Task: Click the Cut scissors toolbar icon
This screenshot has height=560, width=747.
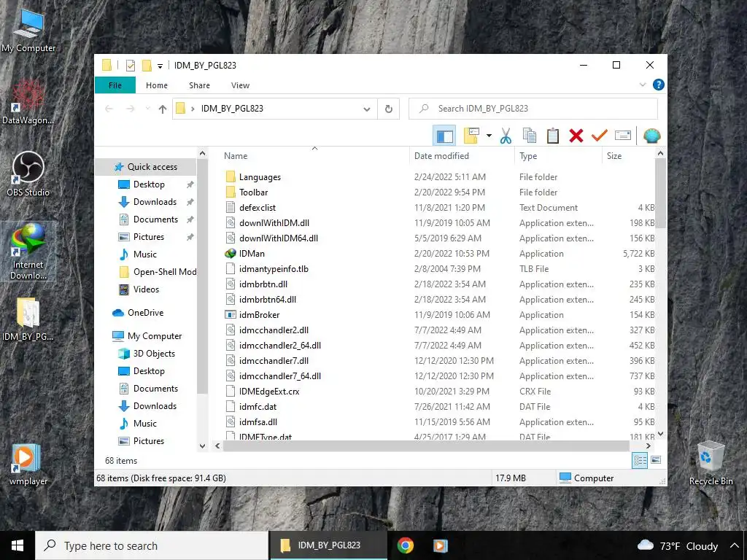Action: click(506, 136)
